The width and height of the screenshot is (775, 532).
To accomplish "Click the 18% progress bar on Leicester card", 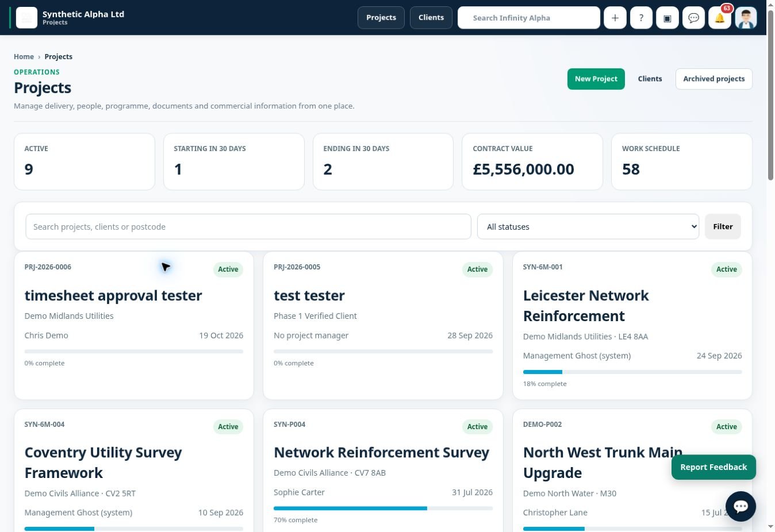I will [632, 372].
